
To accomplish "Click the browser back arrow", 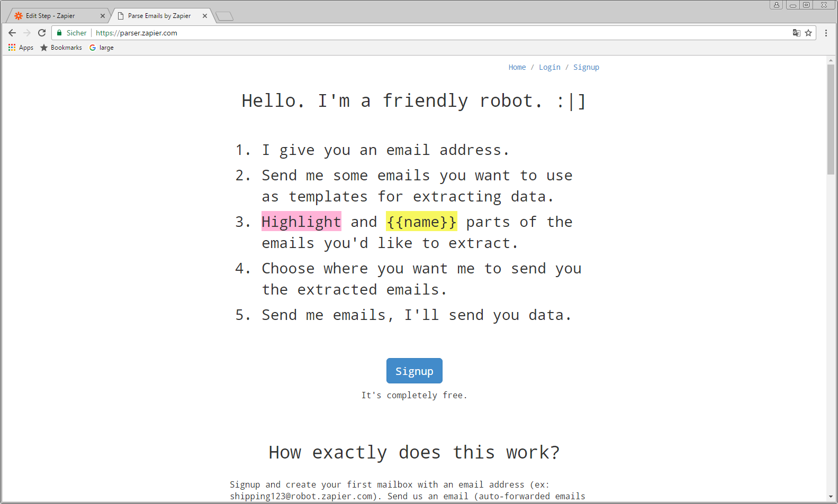I will click(12, 33).
